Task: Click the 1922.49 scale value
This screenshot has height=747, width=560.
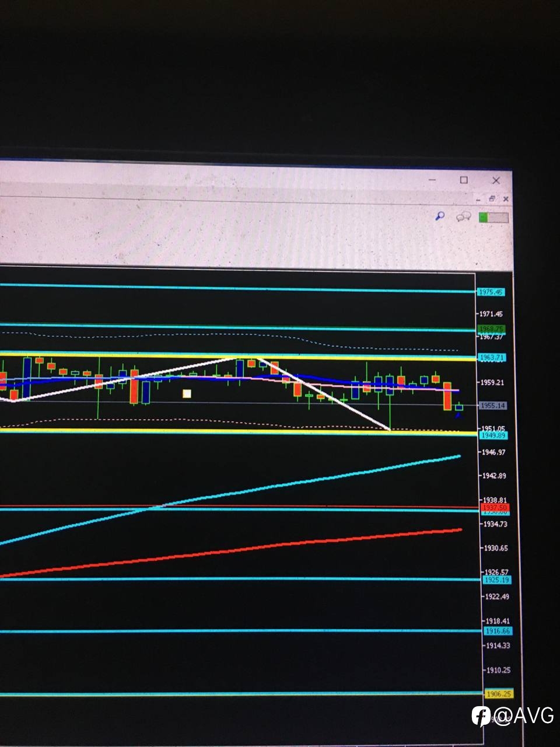Action: pyautogui.click(x=498, y=596)
